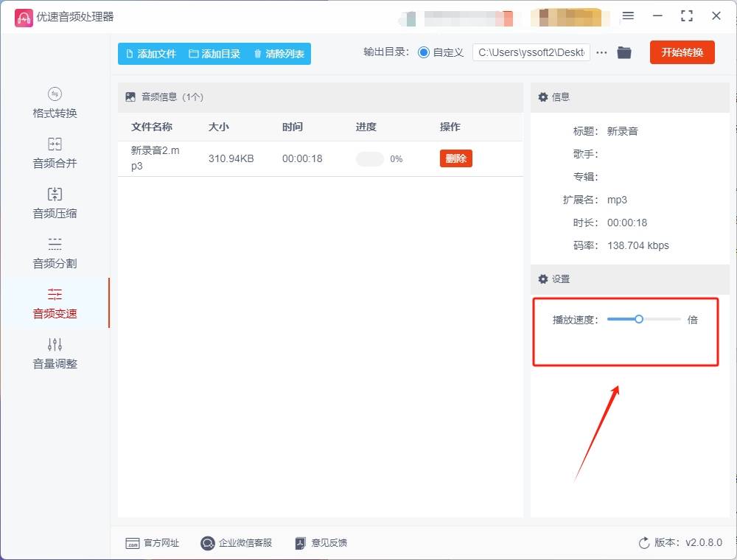The height and width of the screenshot is (560, 737).
Task: Click the gear icon beside 设置
Action: pyautogui.click(x=543, y=279)
